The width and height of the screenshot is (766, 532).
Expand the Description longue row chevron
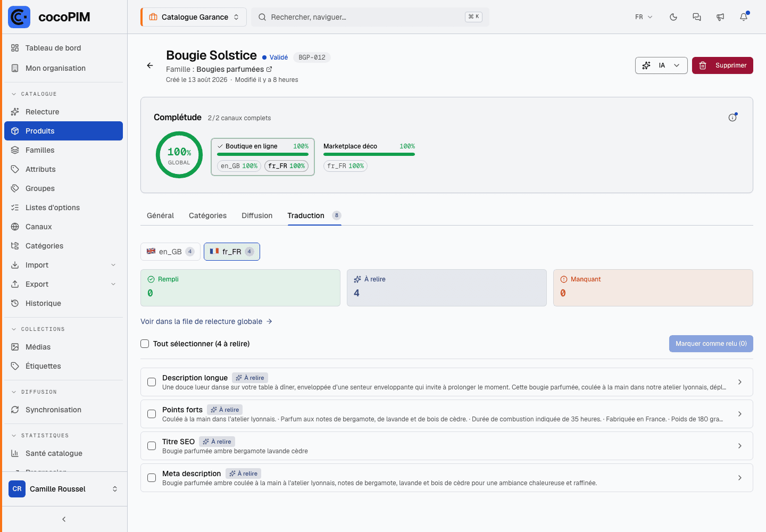(740, 382)
